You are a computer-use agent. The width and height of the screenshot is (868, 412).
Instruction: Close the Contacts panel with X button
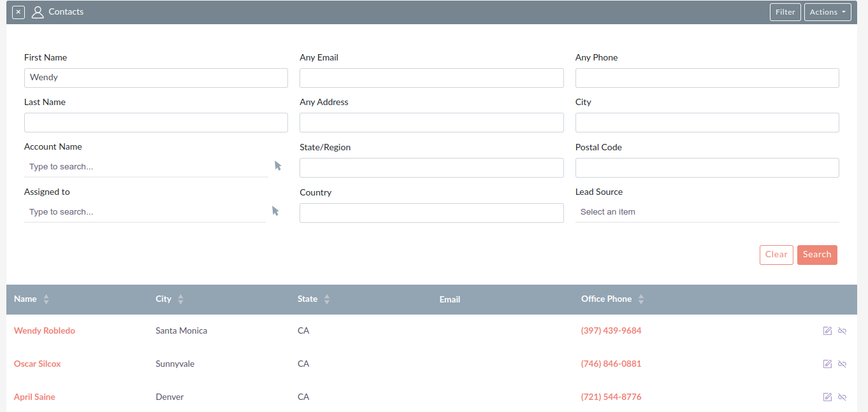[x=18, y=12]
